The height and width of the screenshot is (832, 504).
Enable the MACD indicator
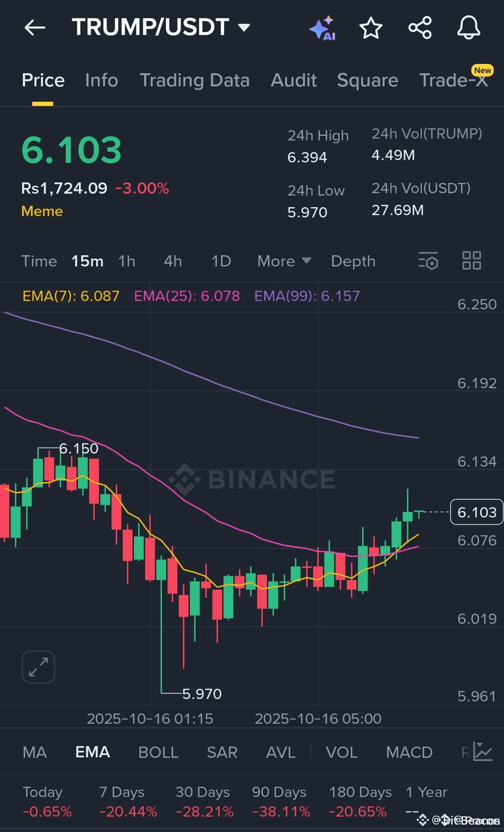pos(409,752)
